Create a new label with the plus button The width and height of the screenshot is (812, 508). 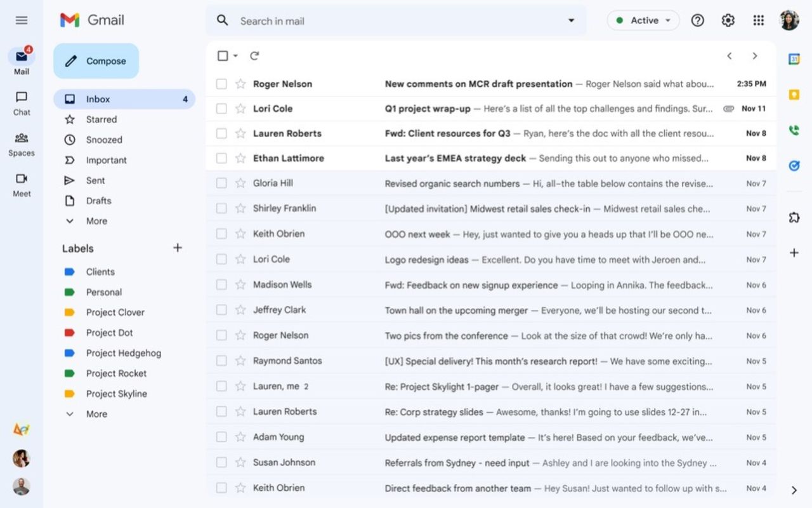coord(178,248)
